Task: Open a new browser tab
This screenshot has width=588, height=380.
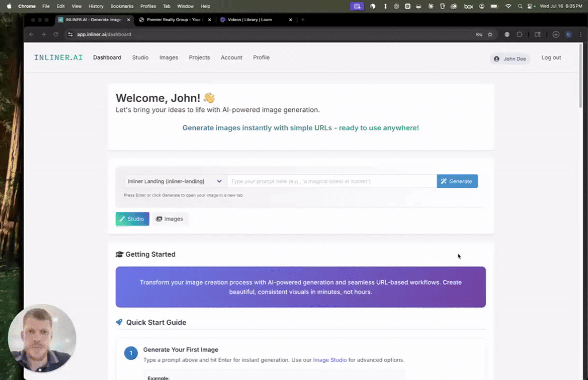Action: tap(303, 20)
